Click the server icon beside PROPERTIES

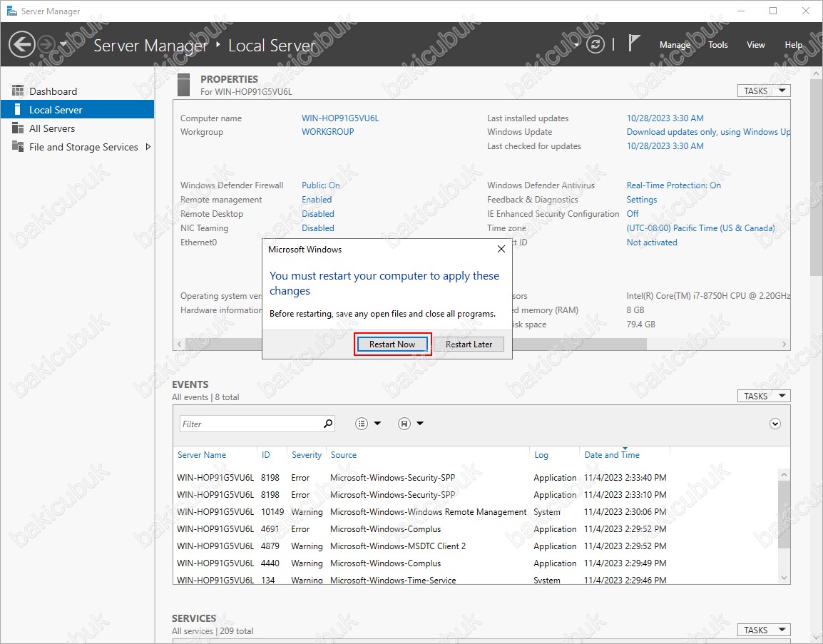pyautogui.click(x=184, y=85)
